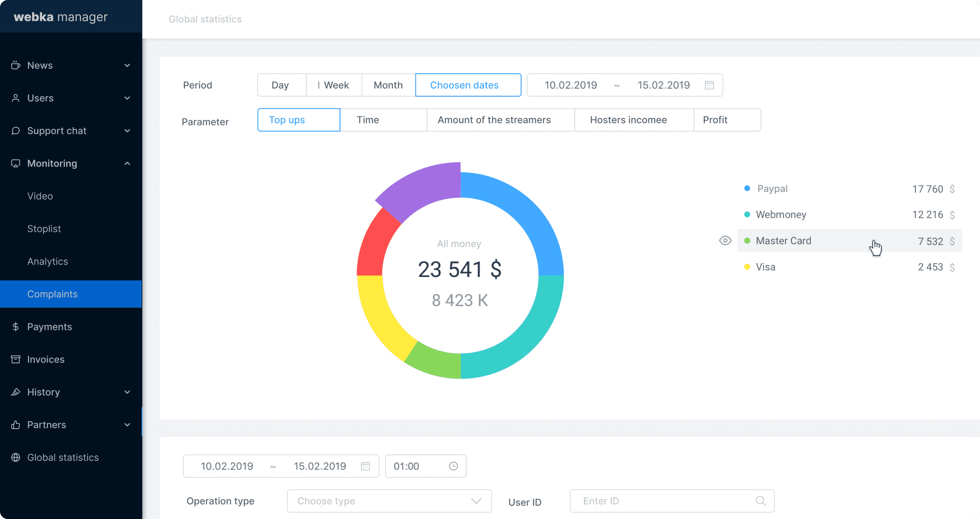Click the calendar icon in lower date range
Screen dimensions: 980x519
click(365, 466)
